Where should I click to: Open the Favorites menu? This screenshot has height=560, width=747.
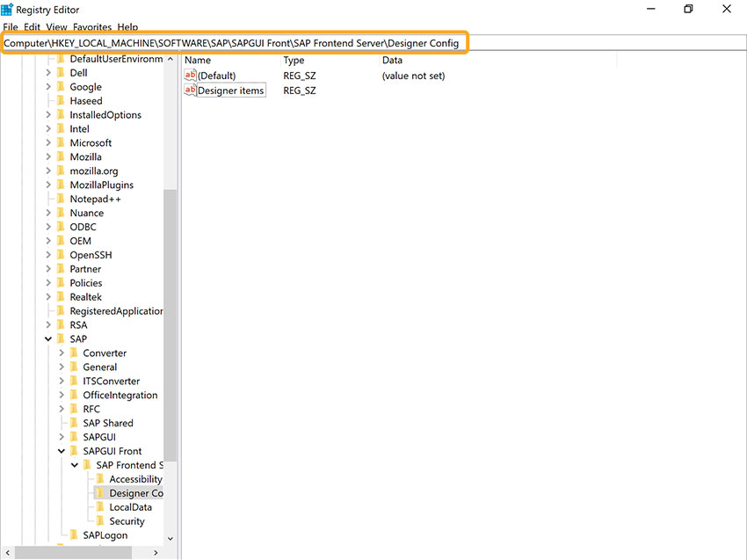(92, 27)
